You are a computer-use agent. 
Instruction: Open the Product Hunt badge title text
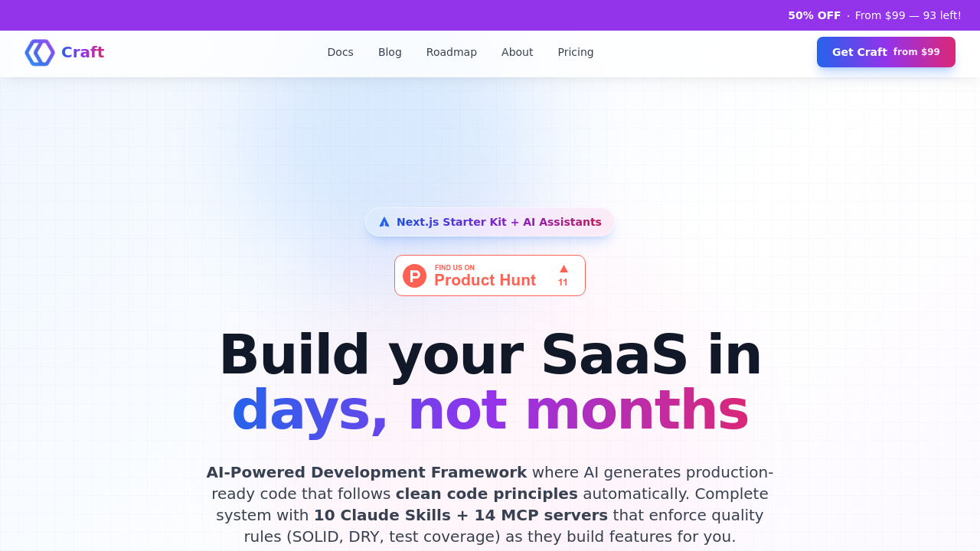tap(485, 281)
